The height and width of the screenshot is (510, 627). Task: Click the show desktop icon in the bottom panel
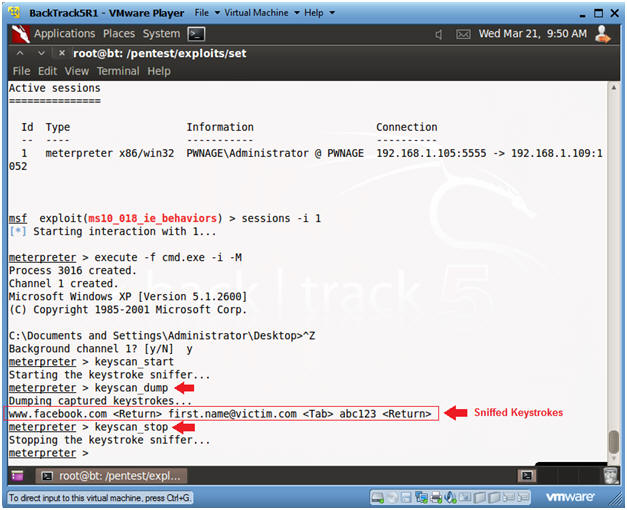pos(18,476)
